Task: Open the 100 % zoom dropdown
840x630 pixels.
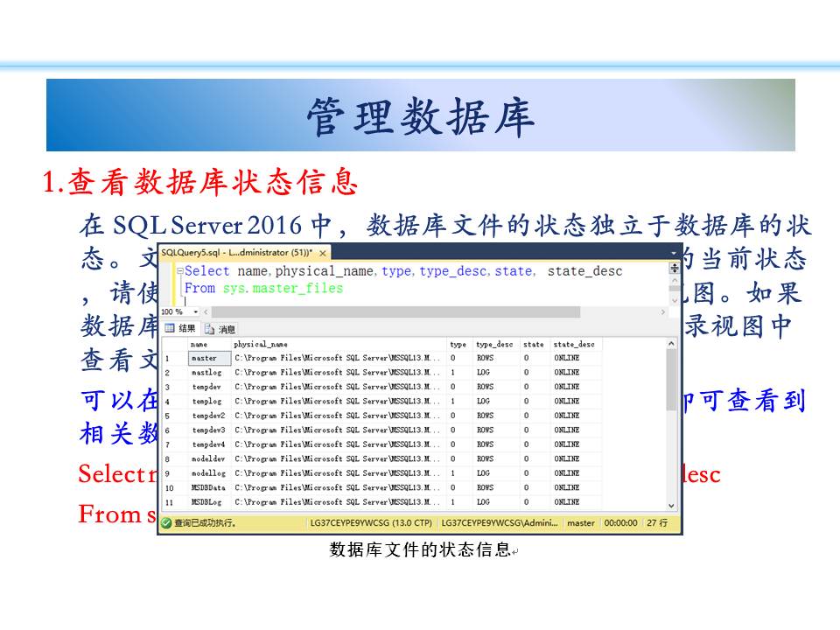Action: point(196,311)
